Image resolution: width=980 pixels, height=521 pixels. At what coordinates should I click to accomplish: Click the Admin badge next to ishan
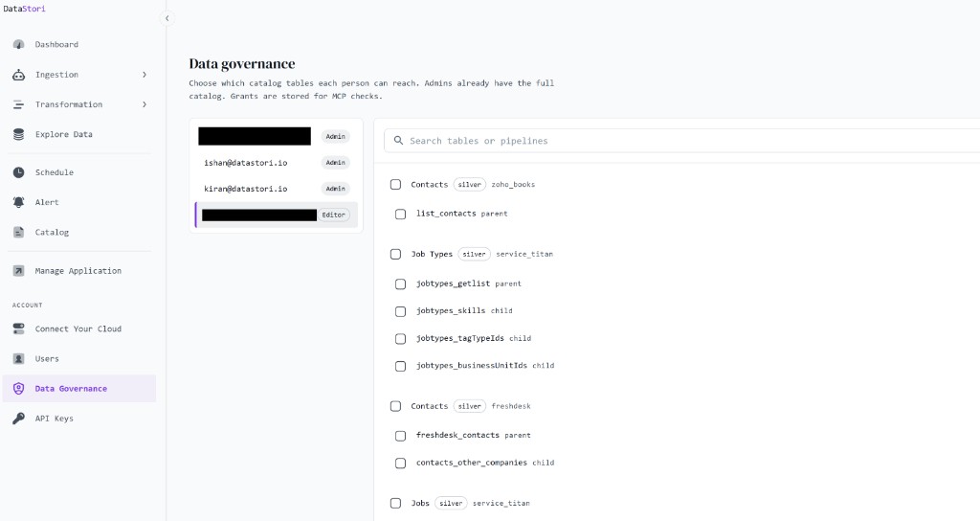point(336,163)
